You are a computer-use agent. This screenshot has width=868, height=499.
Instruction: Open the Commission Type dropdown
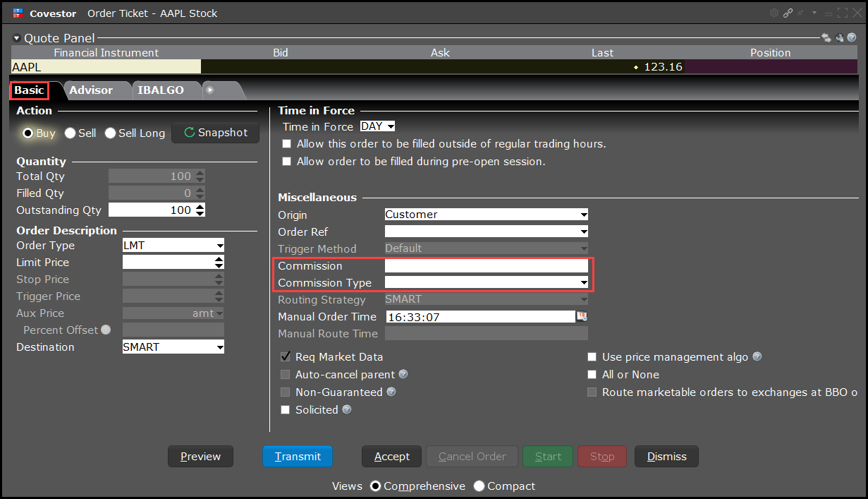pyautogui.click(x=487, y=283)
